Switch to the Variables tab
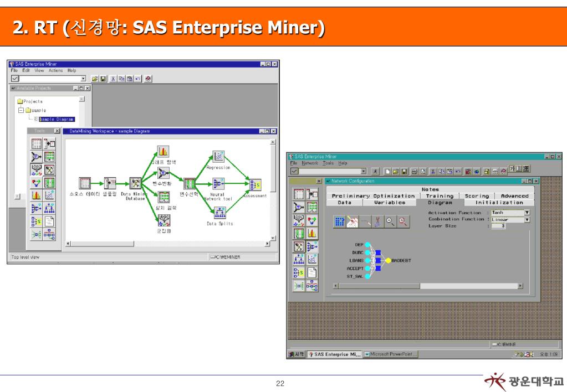The height and width of the screenshot is (392, 567). click(390, 203)
